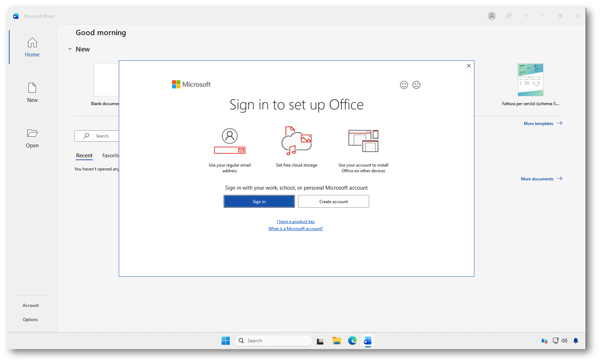601x364 pixels.
Task: Click the network icon in system tray
Action: 556,341
